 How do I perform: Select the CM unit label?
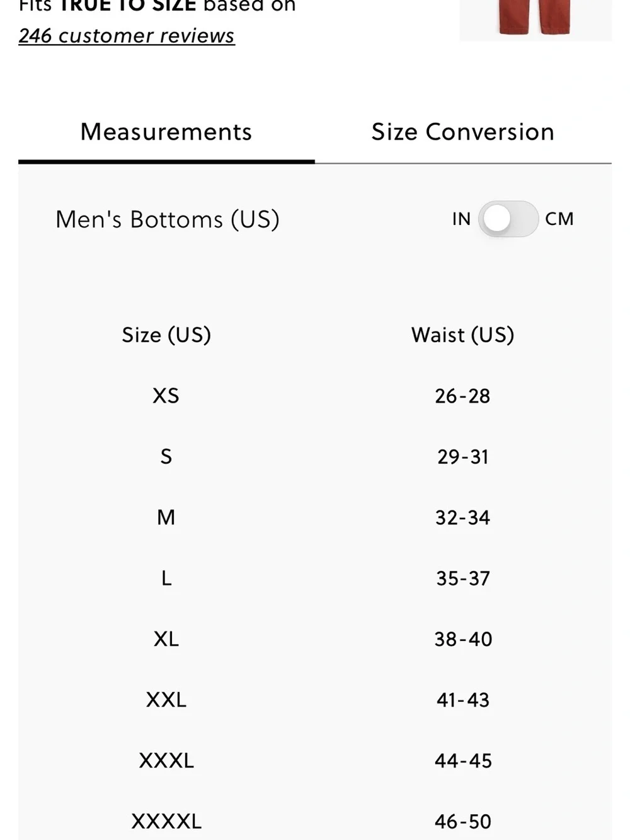559,219
